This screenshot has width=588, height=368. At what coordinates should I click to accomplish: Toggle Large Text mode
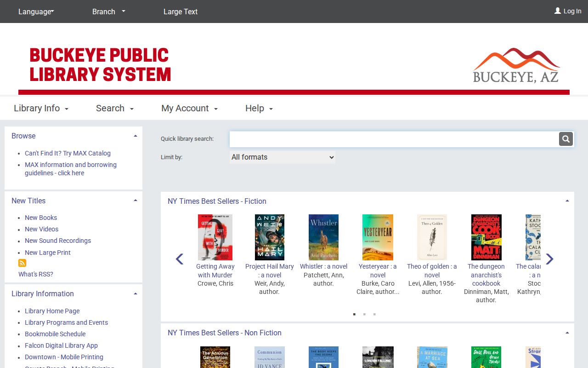coord(181,11)
